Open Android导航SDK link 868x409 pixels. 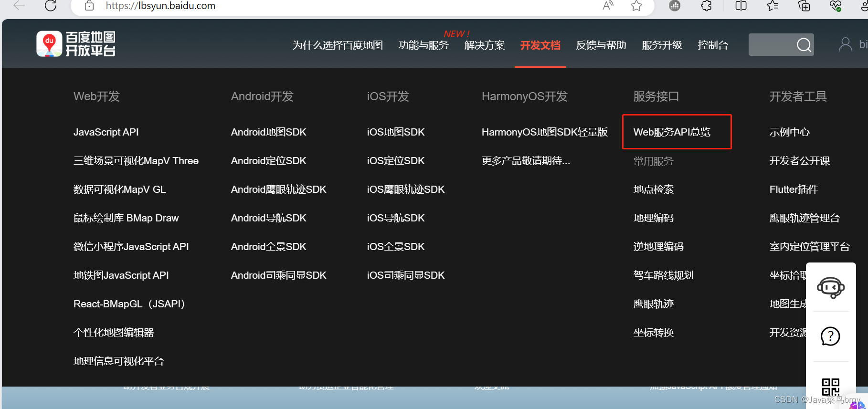pyautogui.click(x=269, y=218)
